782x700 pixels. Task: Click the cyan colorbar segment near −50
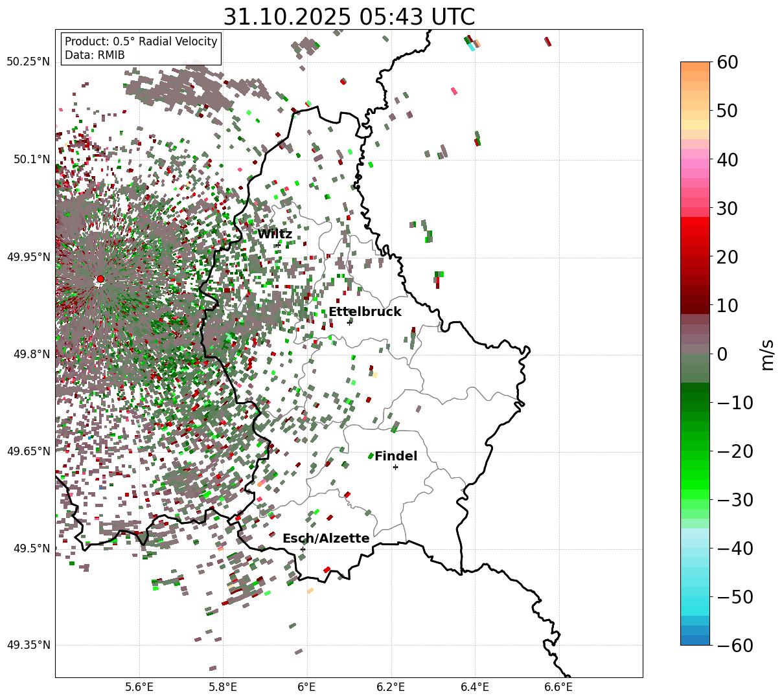[x=695, y=597]
